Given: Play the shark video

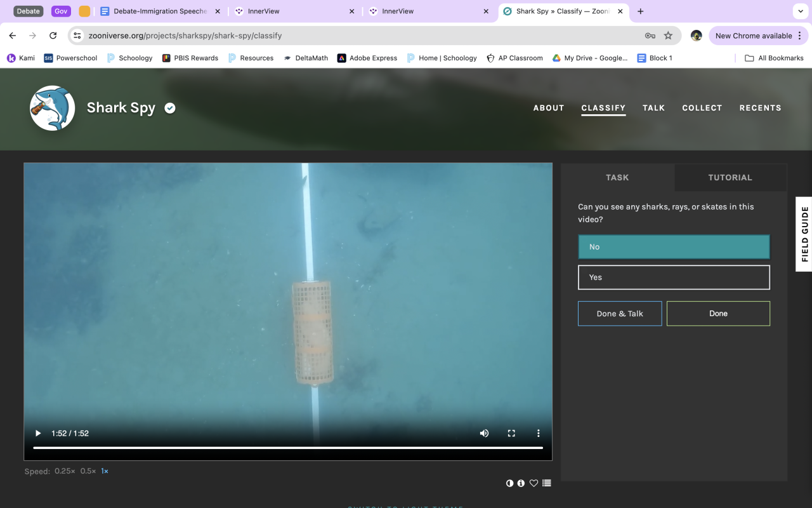Looking at the screenshot, I should [x=38, y=433].
